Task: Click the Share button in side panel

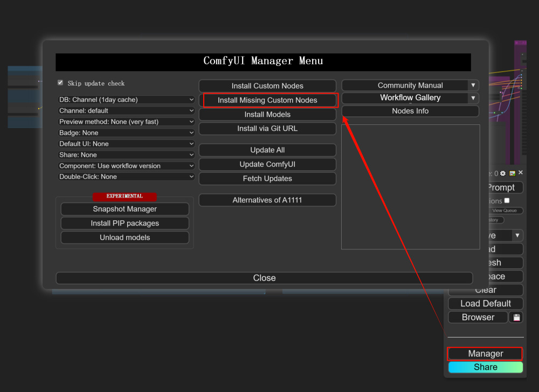Action: tap(486, 367)
